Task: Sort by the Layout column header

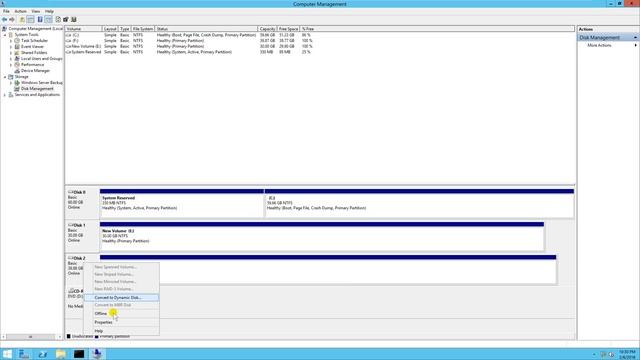Action: coord(110,29)
